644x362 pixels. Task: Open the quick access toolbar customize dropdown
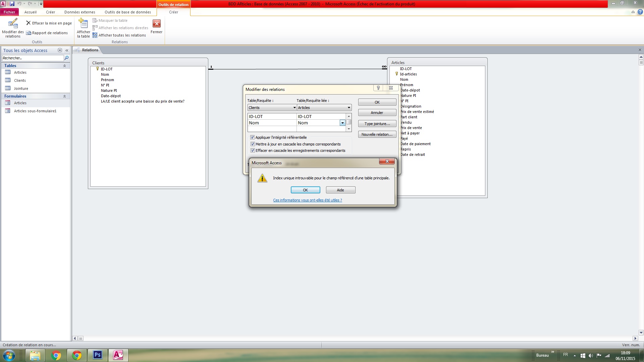[41, 4]
